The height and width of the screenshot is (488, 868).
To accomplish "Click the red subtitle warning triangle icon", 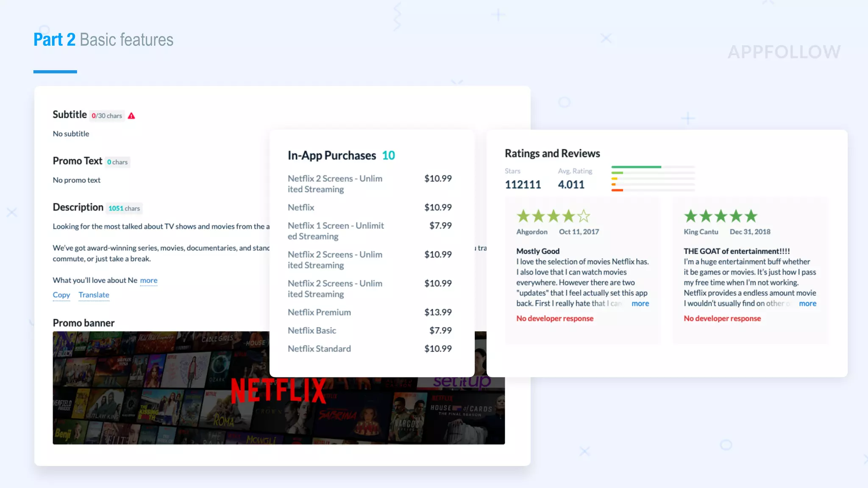I will click(131, 116).
